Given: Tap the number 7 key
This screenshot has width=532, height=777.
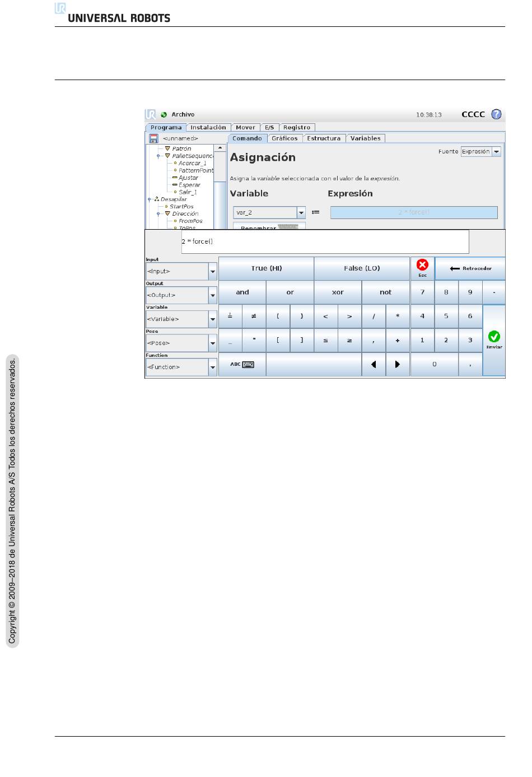Looking at the screenshot, I should 422,292.
